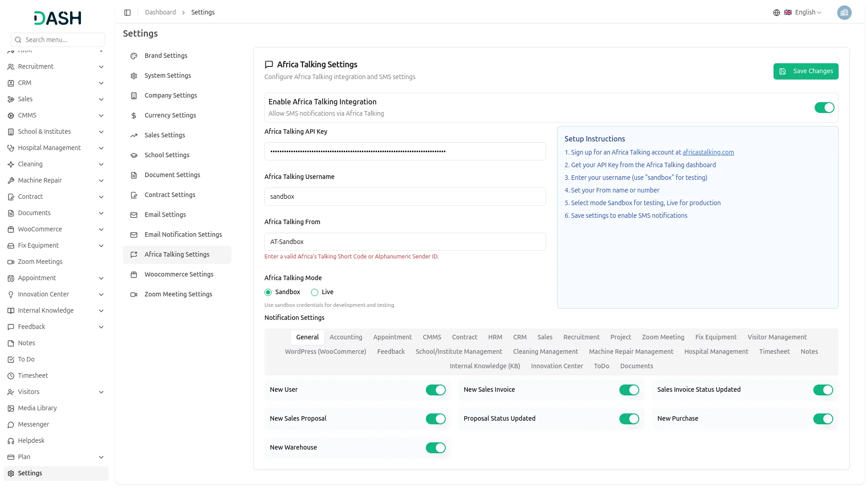Select the Sandbox mode radio button
The height and width of the screenshot is (488, 868).
click(x=268, y=292)
